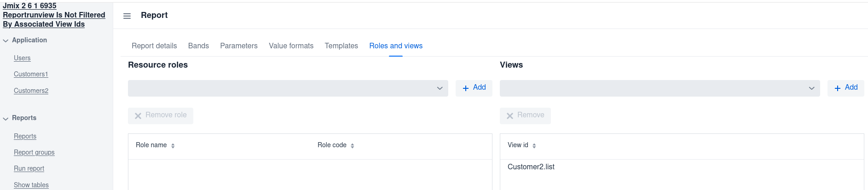This screenshot has width=868, height=190.
Task: Click plus Add button for resource roles
Action: click(x=474, y=88)
